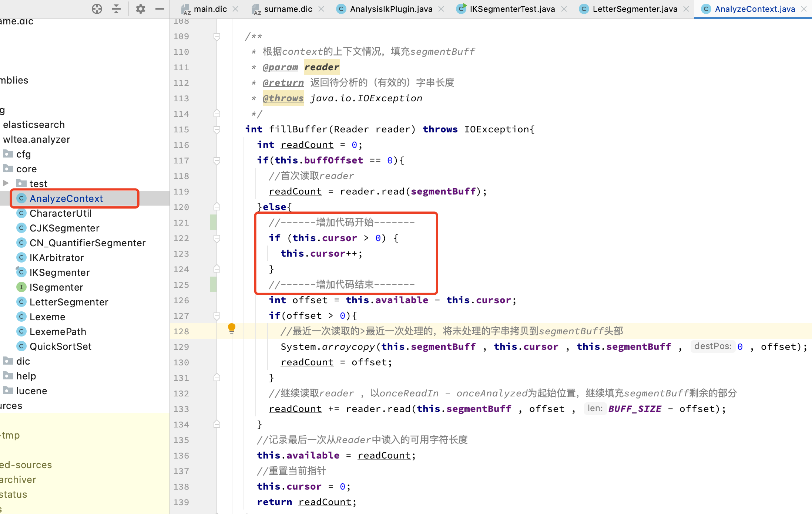
Task: Close the surname.dic tab
Action: (322, 9)
